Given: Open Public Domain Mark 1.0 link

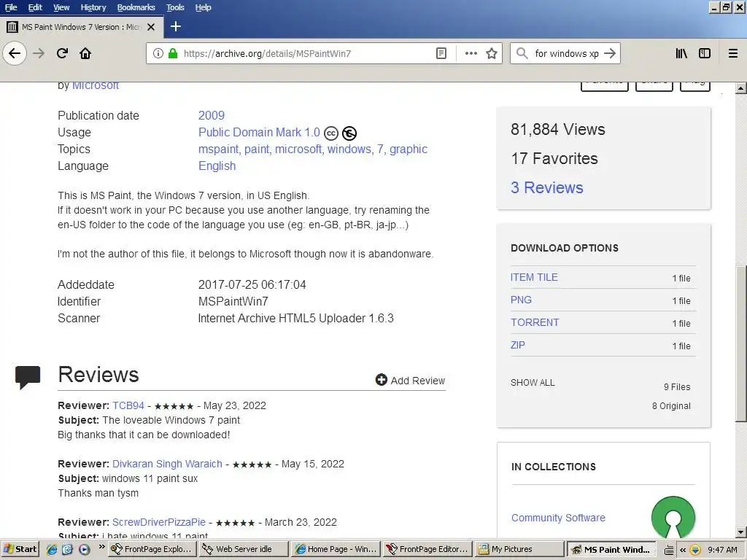Looking at the screenshot, I should tap(259, 133).
